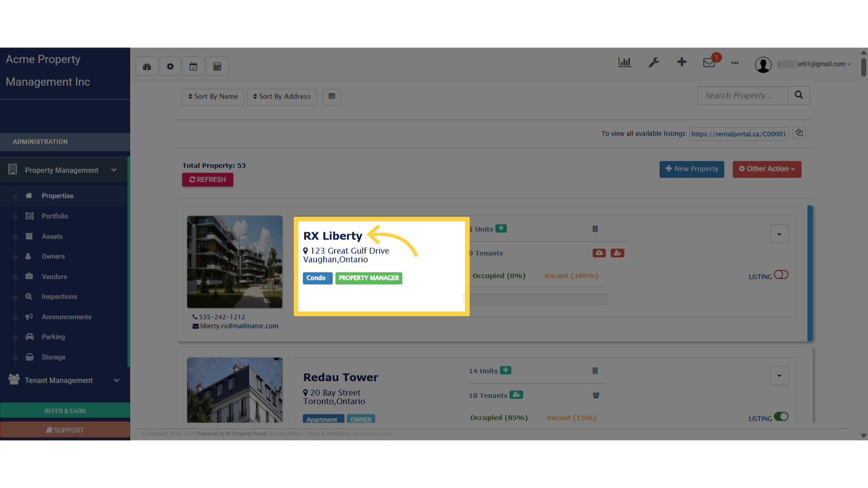
Task: Disable the LISTING toggle for Redau Tower
Action: (782, 416)
